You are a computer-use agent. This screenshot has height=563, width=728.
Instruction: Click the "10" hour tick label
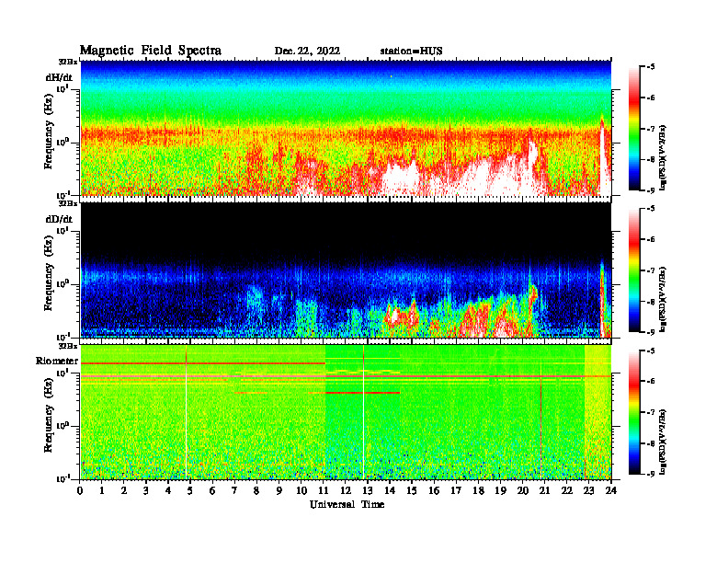301,491
